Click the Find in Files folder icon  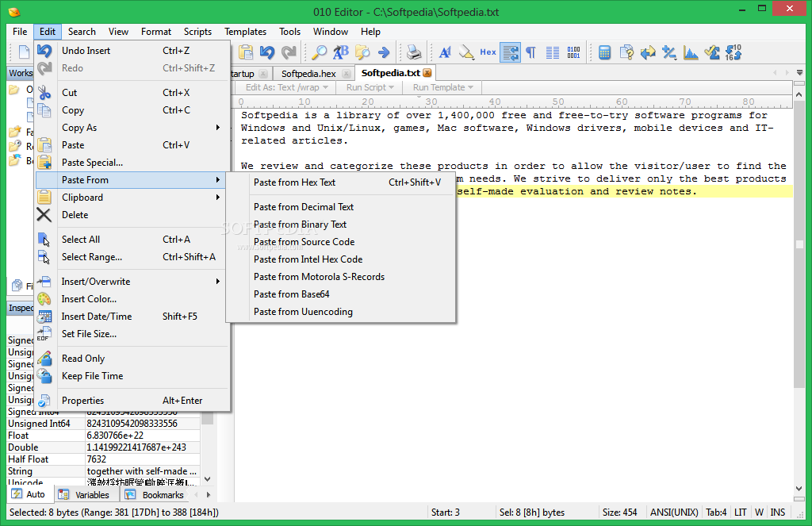(362, 52)
